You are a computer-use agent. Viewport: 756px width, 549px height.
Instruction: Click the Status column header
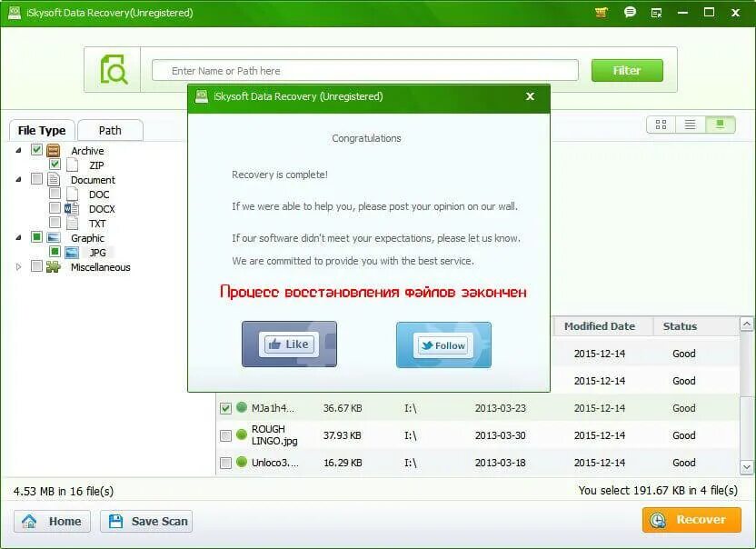tap(680, 326)
